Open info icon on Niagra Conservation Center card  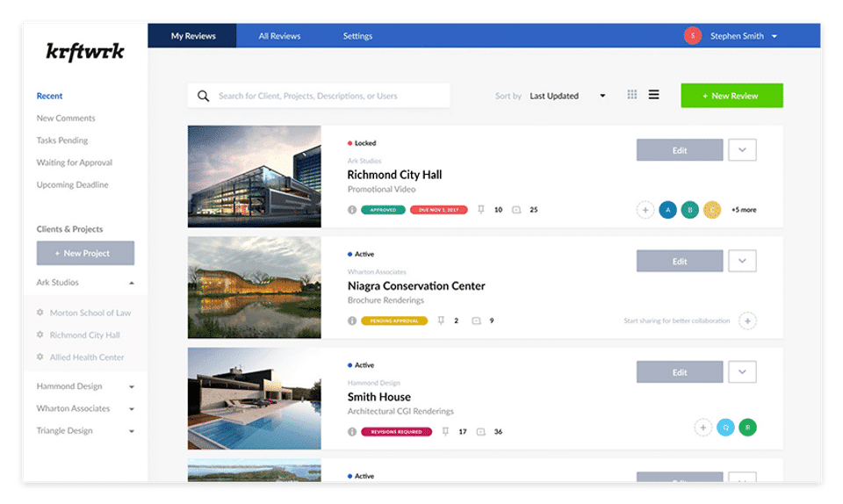coord(352,320)
